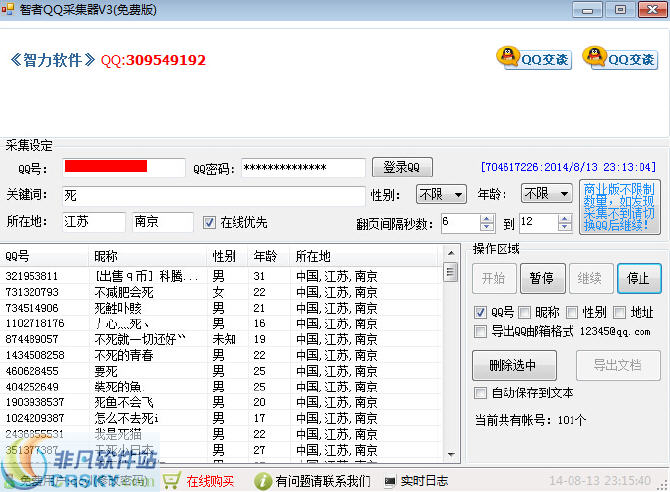The image size is (670, 492).
Task: Select row with nickname 我是死猫
Action: pyautogui.click(x=221, y=434)
